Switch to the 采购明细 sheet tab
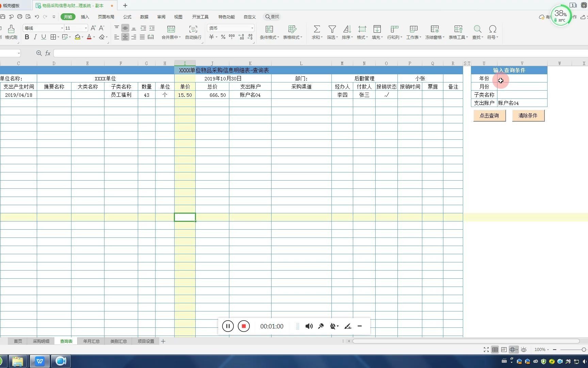The image size is (588, 368). [41, 341]
